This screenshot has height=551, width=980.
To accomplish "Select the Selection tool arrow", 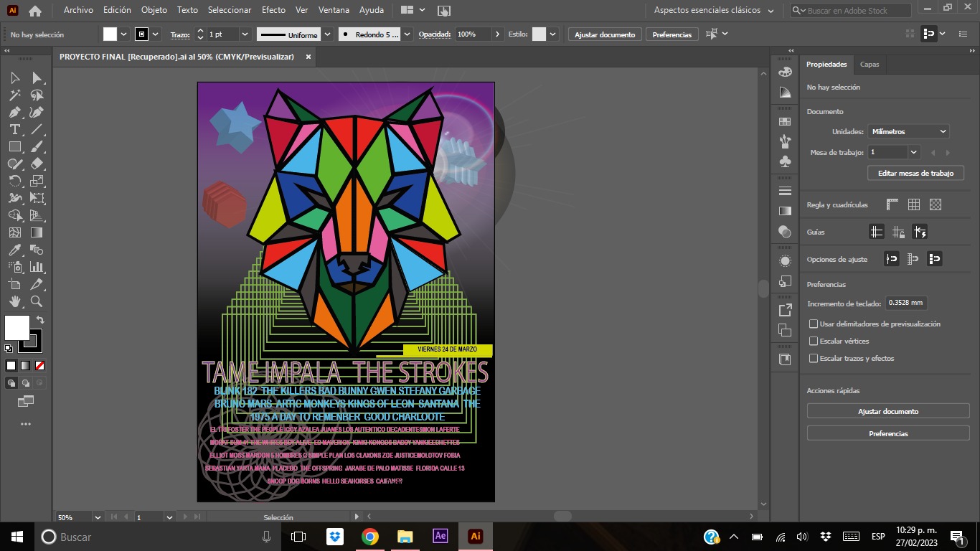I will pos(14,77).
